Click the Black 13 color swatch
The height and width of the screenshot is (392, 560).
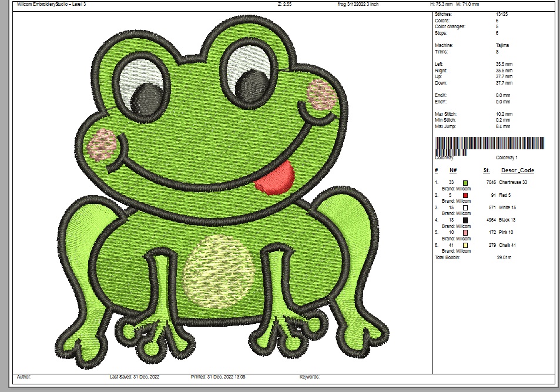(x=465, y=220)
